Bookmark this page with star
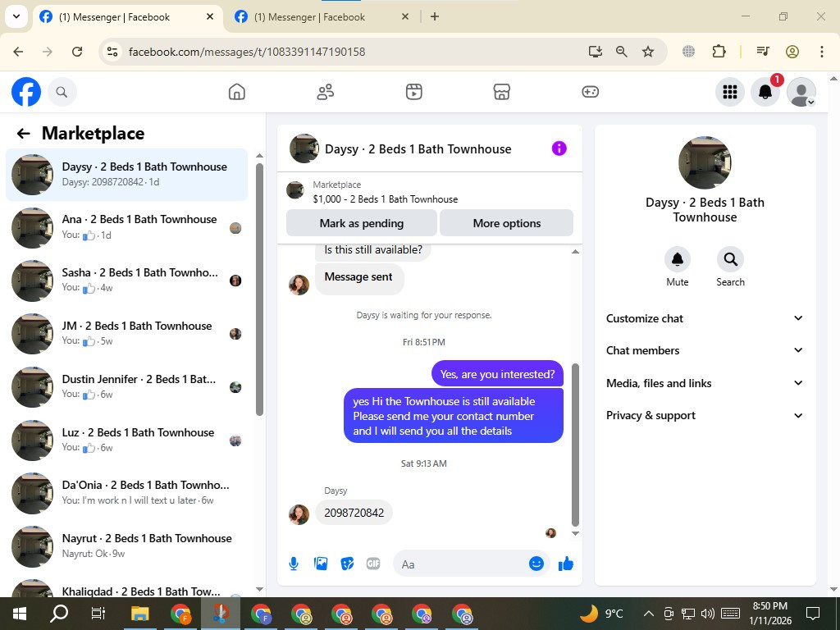 648,52
